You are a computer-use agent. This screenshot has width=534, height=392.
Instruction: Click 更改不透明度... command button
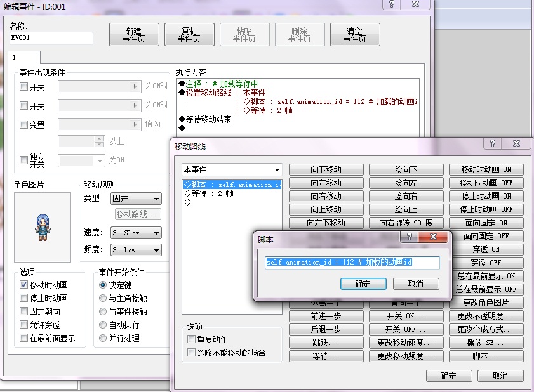[x=486, y=316]
